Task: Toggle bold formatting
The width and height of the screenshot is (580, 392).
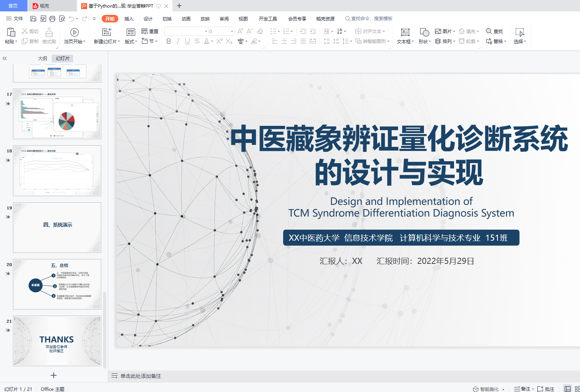Action: (169, 41)
